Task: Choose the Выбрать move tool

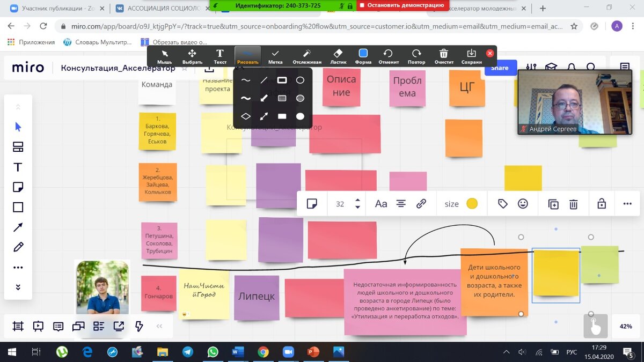Action: coord(192,56)
